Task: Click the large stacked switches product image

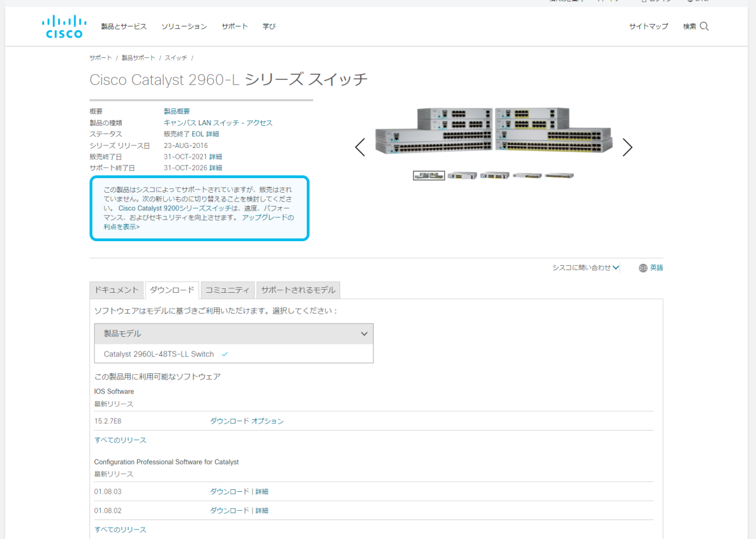Action: point(493,130)
